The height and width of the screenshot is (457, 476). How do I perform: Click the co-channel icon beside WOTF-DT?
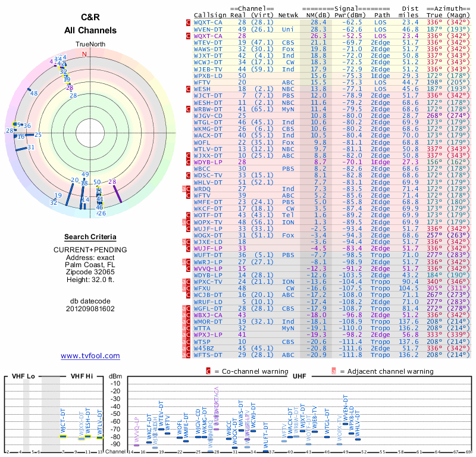click(x=189, y=215)
